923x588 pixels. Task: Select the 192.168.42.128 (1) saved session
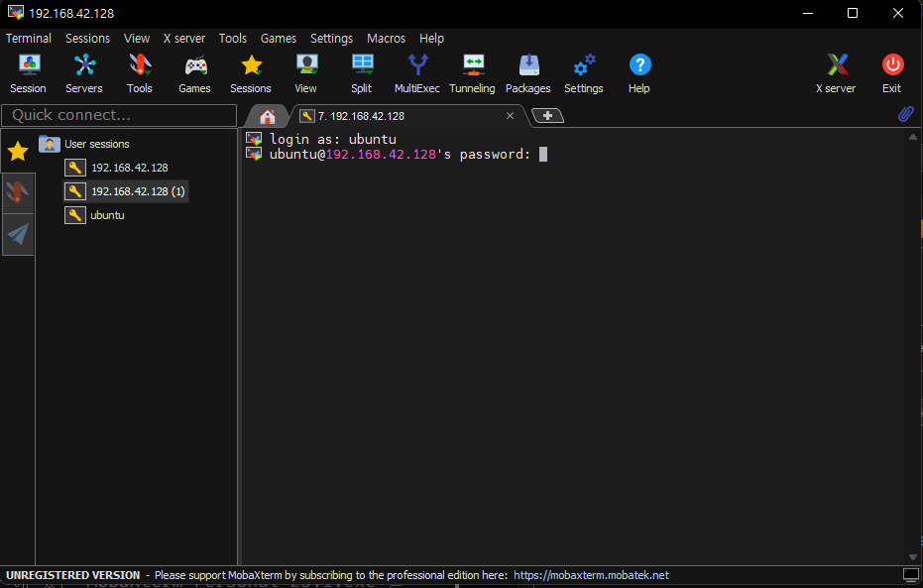[x=125, y=191]
